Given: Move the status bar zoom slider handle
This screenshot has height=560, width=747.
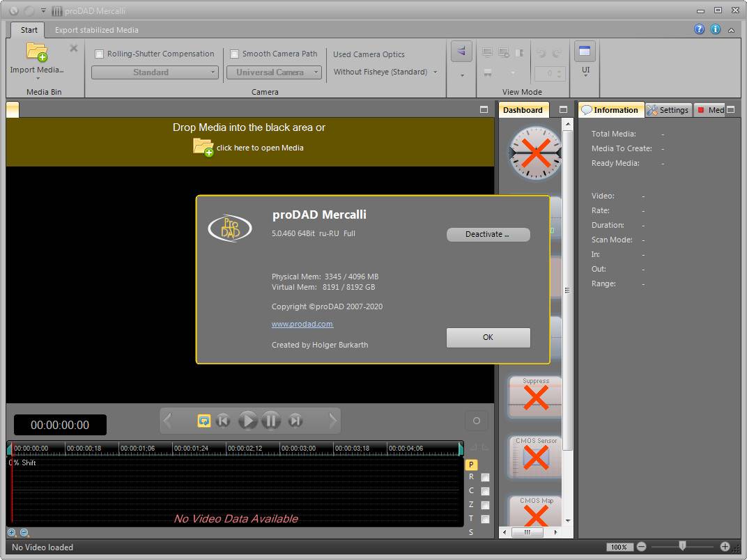Looking at the screenshot, I should click(x=682, y=546).
